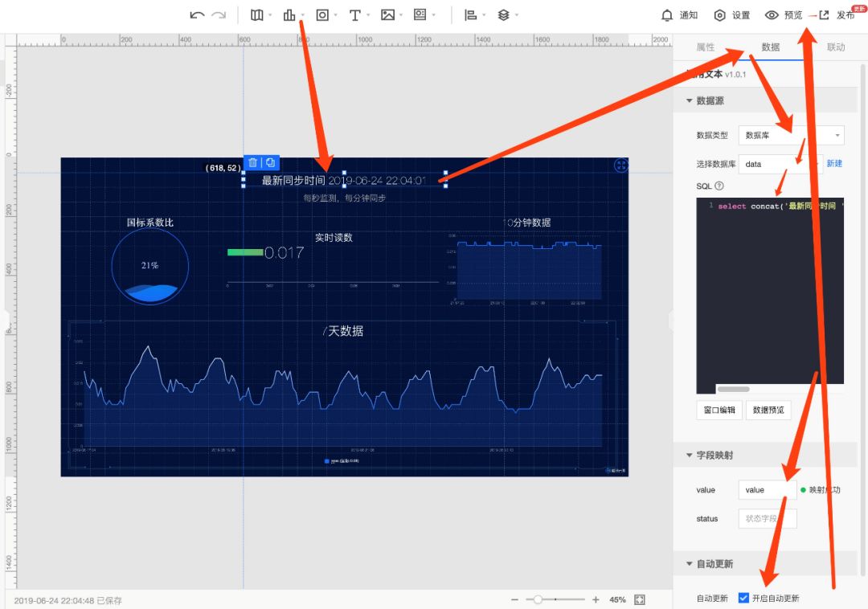This screenshot has height=609, width=868.
Task: Click the undo arrow icon
Action: coord(197,15)
